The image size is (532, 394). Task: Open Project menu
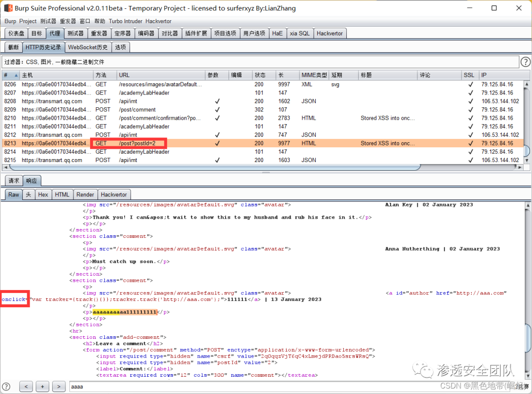(28, 21)
